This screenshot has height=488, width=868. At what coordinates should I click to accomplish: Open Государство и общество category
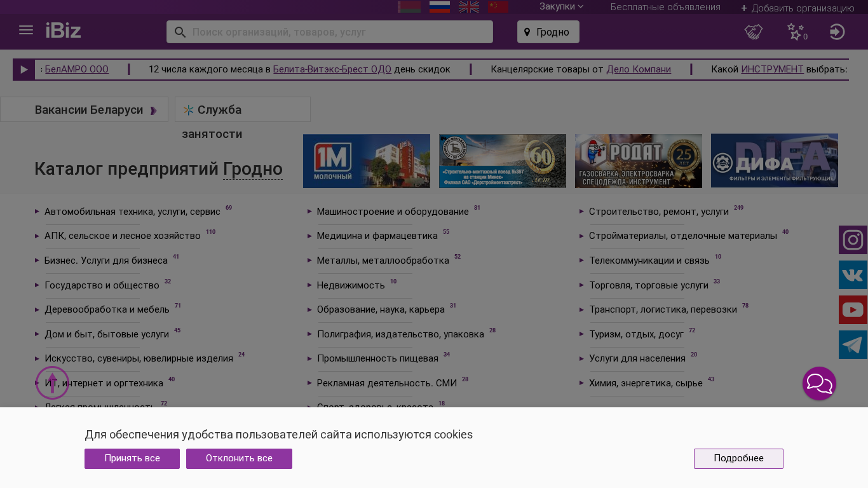(x=102, y=285)
